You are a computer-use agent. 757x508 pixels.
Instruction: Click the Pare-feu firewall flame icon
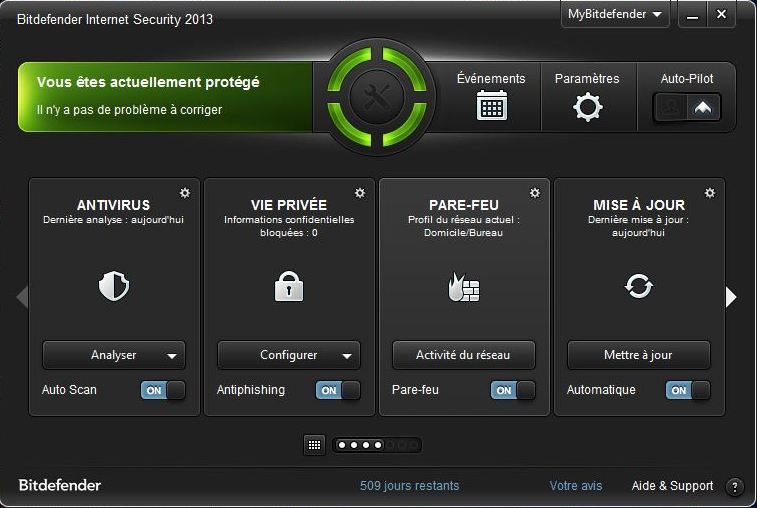coord(463,287)
